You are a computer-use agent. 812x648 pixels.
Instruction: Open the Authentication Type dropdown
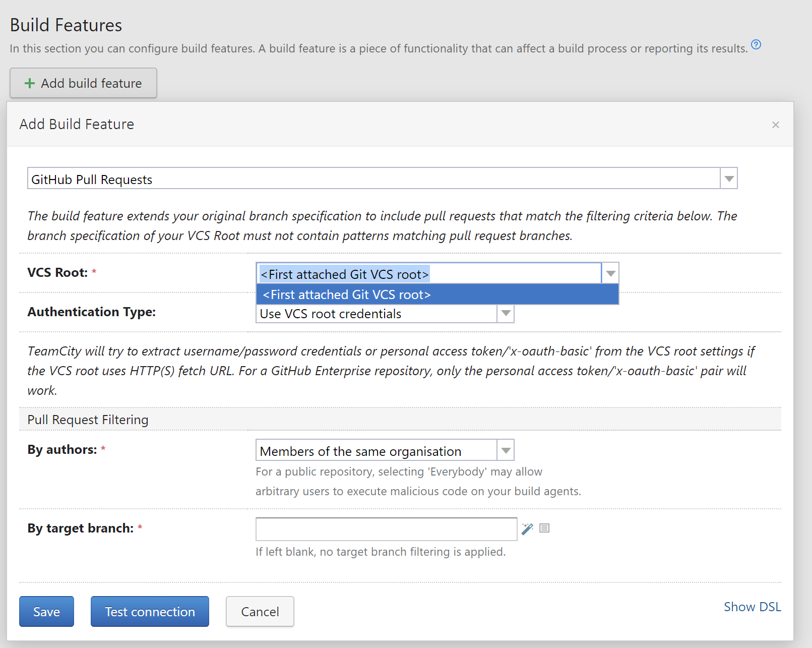[x=385, y=314]
